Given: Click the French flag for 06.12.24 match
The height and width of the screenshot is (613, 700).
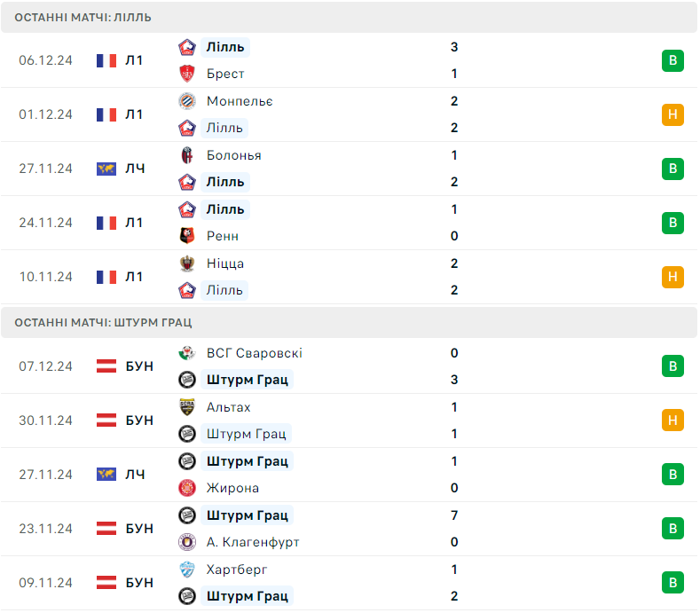Looking at the screenshot, I should click(x=106, y=60).
